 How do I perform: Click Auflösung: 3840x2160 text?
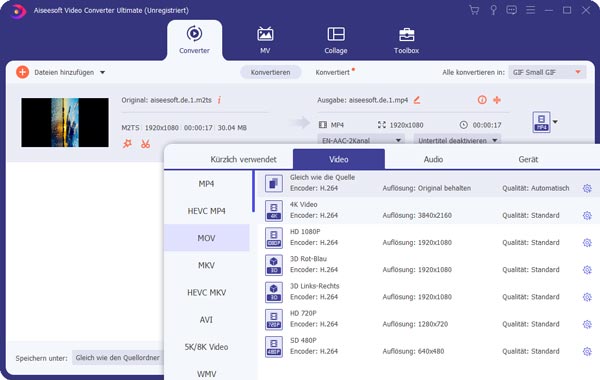coord(417,215)
